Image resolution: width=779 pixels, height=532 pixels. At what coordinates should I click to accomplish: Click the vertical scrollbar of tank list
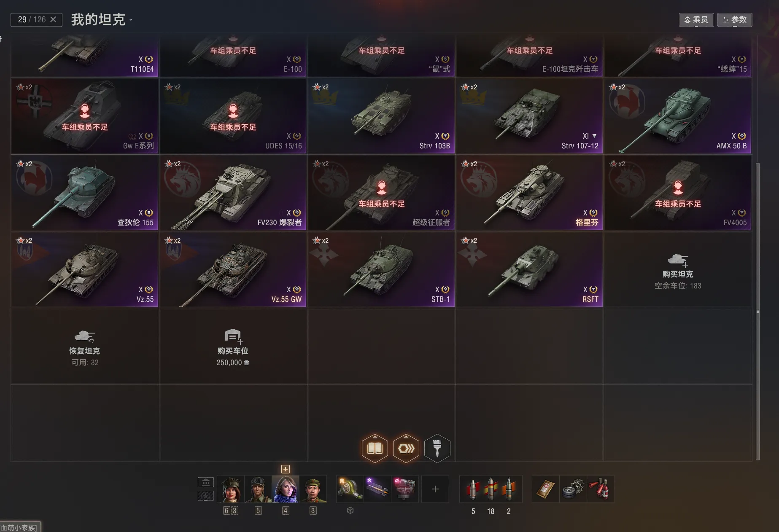[x=757, y=311]
